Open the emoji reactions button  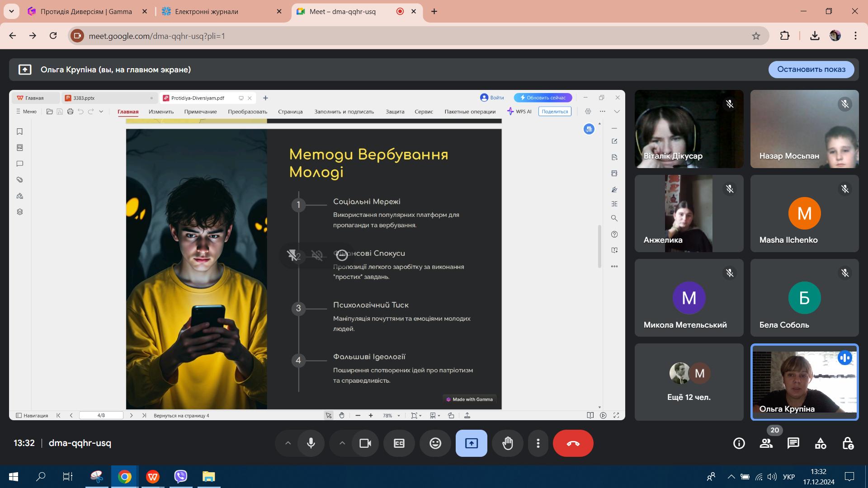[435, 443]
